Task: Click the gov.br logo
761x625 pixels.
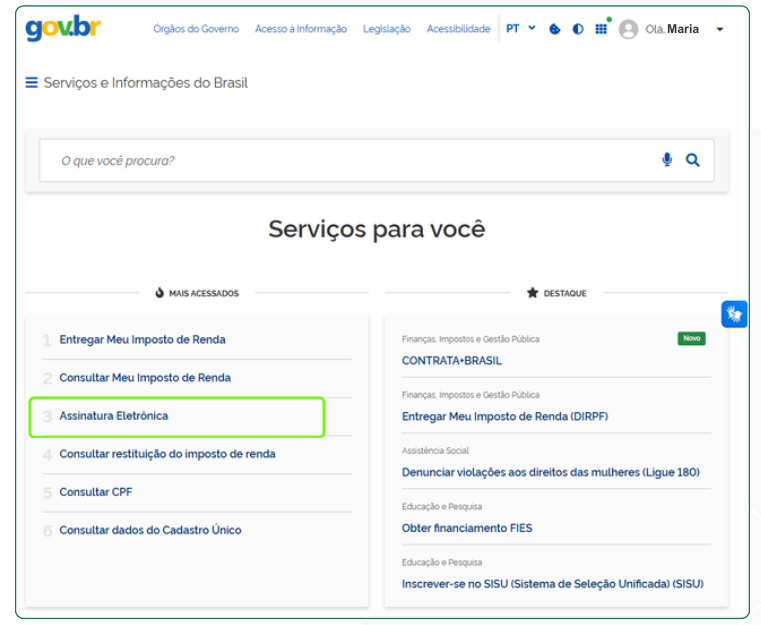Action: tap(63, 28)
